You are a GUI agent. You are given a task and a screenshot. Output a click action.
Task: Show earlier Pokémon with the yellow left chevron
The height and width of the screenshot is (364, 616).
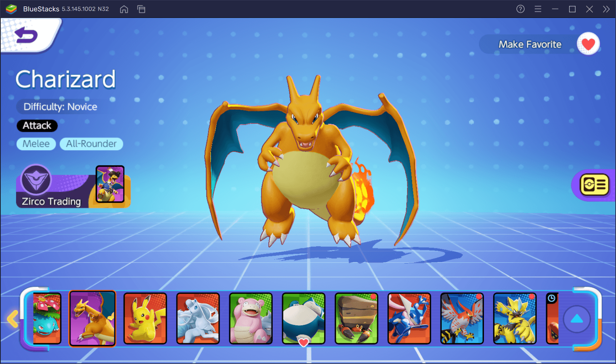(13, 319)
